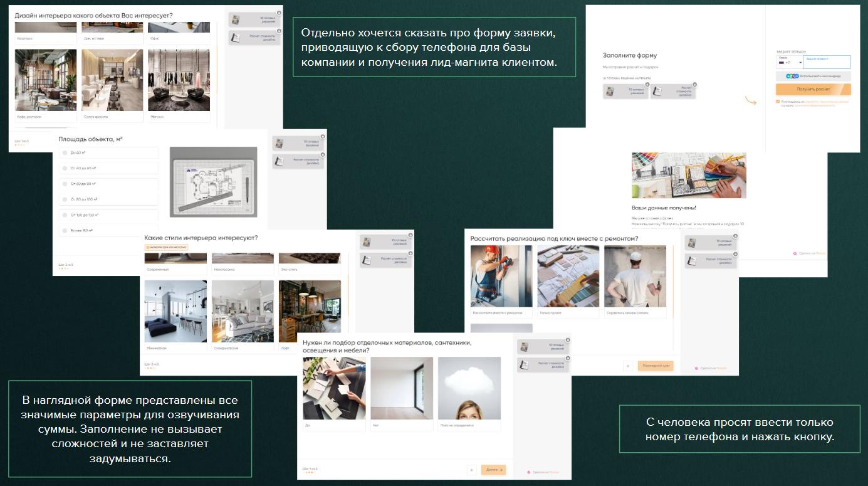
Task: Expand the '+7' country code dropdown
Action: (790, 62)
